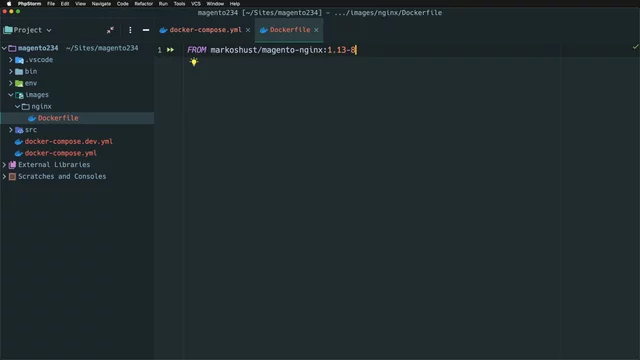Click the Scratches and Consoles icon
640x360 pixels.
click(12, 177)
